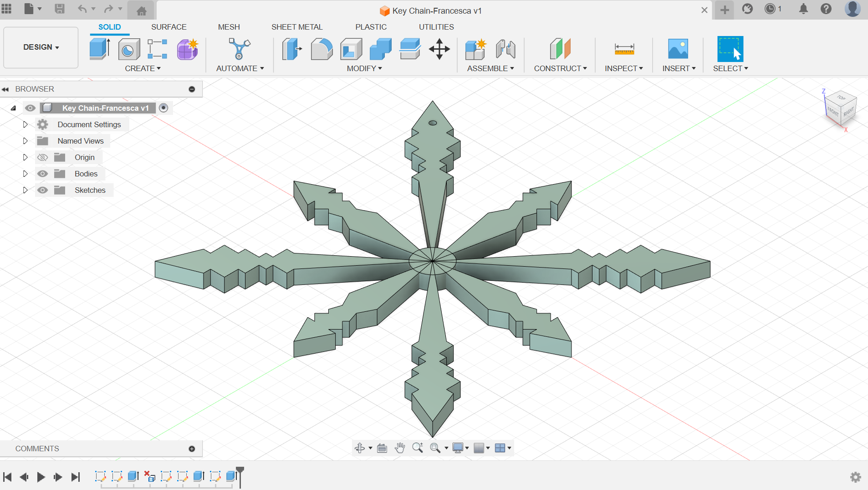Go to the Home tab icon
The image size is (868, 490).
[x=142, y=10]
